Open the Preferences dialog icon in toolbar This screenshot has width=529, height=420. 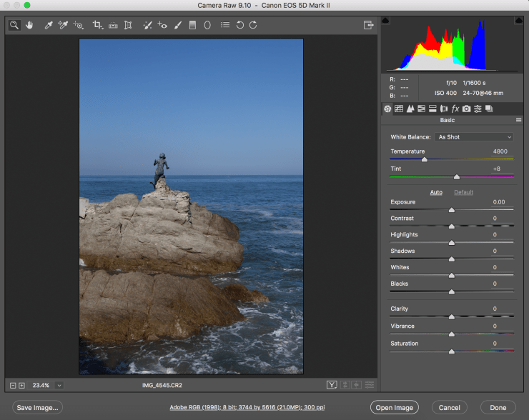tap(224, 25)
